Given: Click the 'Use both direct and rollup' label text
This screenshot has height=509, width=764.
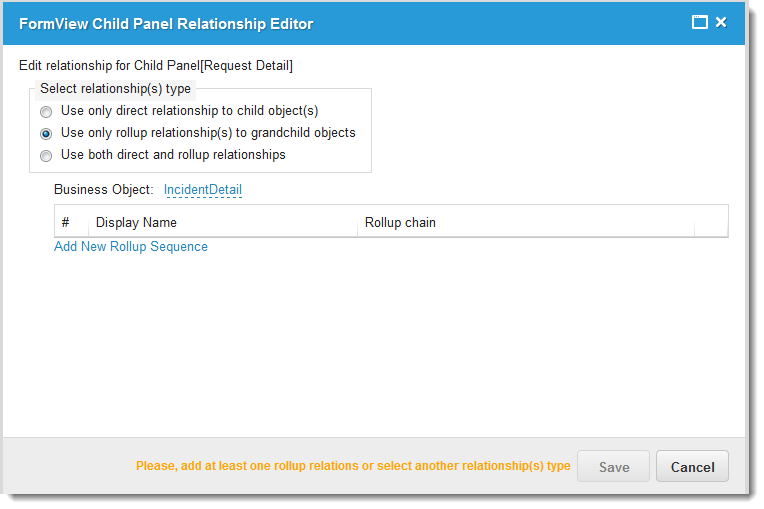Looking at the screenshot, I should coord(173,155).
